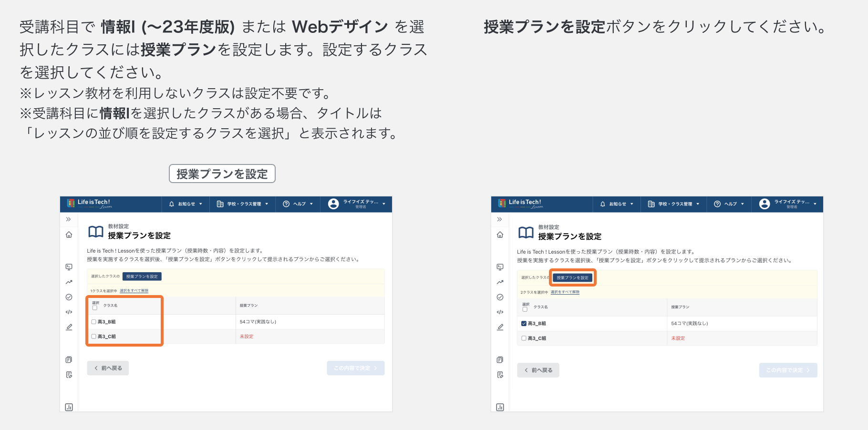Click monitor lesson icon in right screenshot sidebar
This screenshot has height=430, width=868.
click(x=500, y=267)
